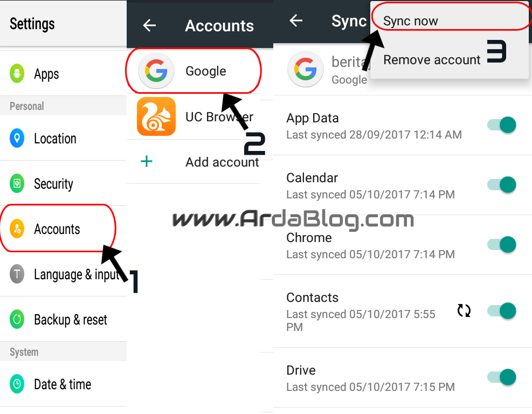Toggle Chrome sync off
This screenshot has height=414, width=532.
502,244
